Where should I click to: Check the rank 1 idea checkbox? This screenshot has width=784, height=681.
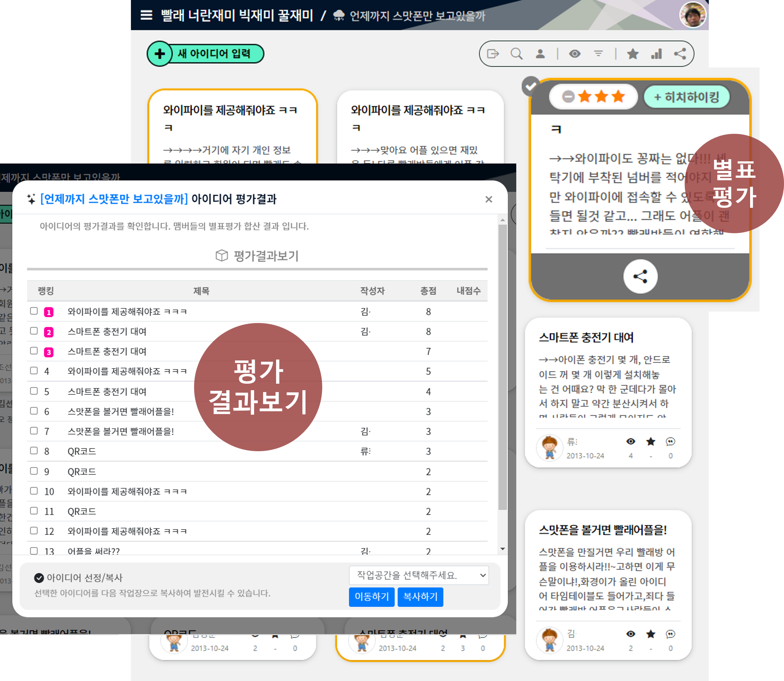[34, 311]
